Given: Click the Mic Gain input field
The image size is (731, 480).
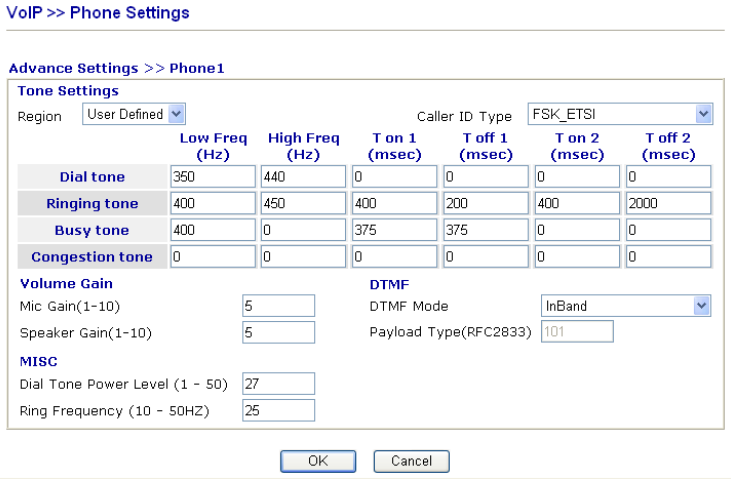Looking at the screenshot, I should (x=279, y=306).
